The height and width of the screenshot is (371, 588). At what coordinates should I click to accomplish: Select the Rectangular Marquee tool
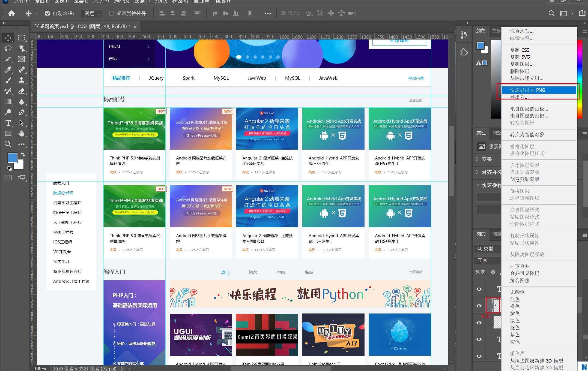click(x=22, y=38)
